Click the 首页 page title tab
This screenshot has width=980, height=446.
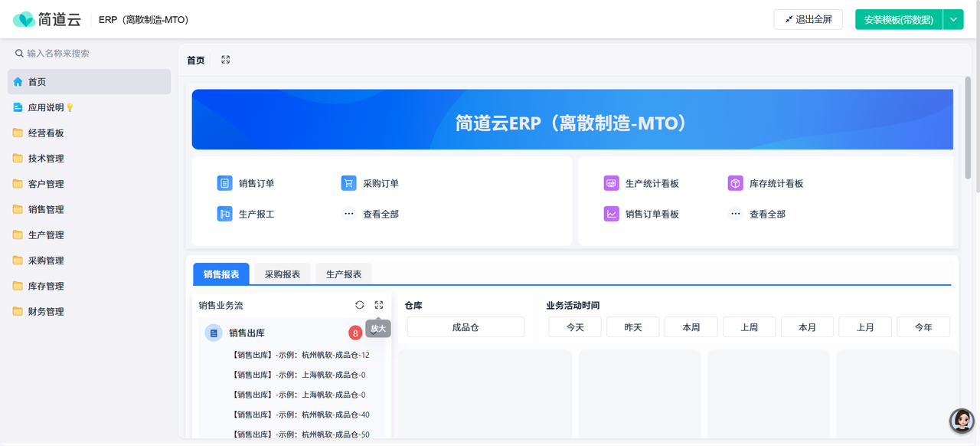196,60
